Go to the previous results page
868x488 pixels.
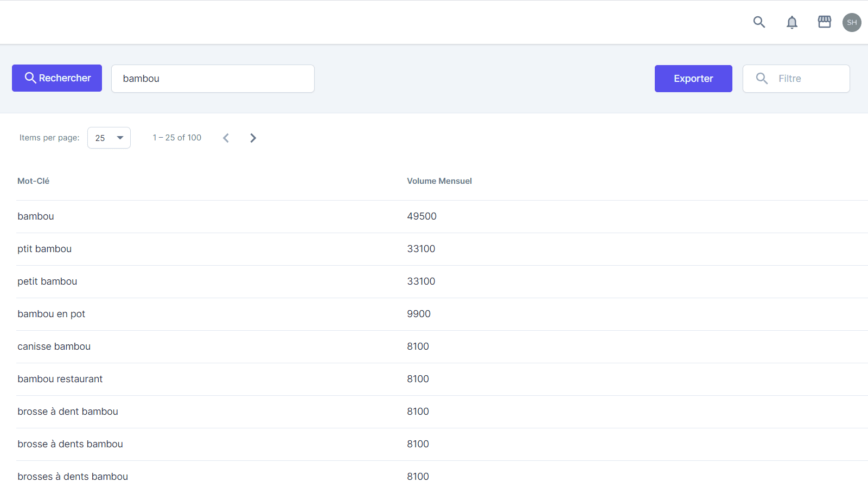coord(226,138)
